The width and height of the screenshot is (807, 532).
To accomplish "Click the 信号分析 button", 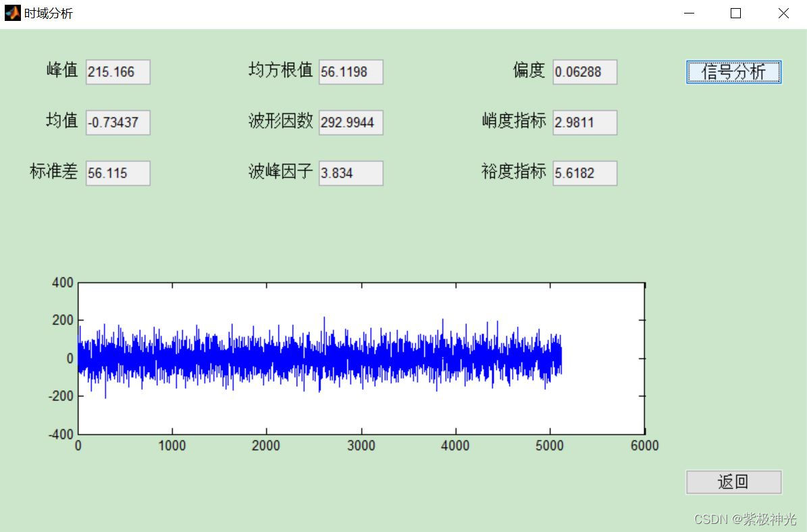I will (x=733, y=72).
